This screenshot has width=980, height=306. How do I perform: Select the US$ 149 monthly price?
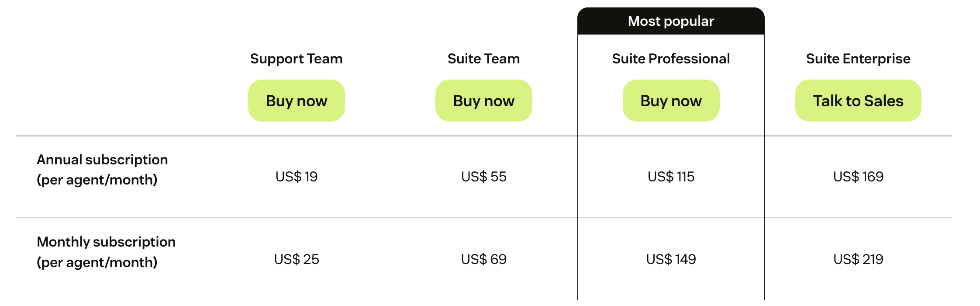coord(671,259)
